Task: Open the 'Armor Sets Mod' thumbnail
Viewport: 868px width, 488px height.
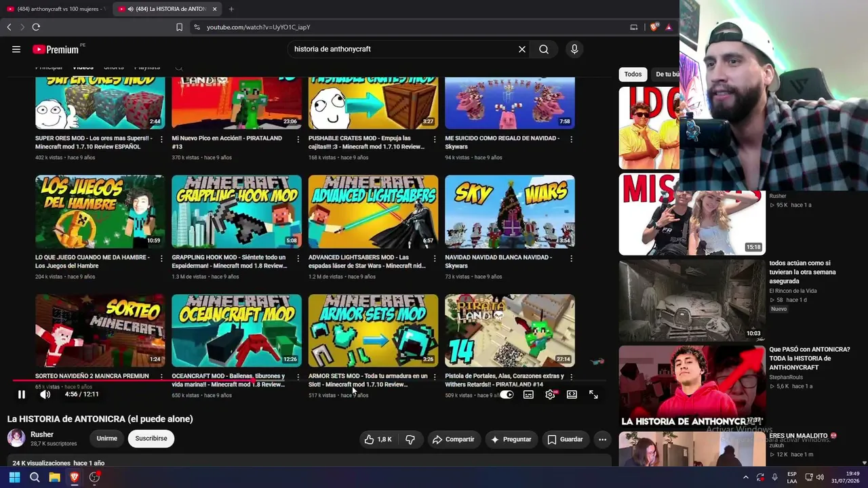Action: coord(373,331)
